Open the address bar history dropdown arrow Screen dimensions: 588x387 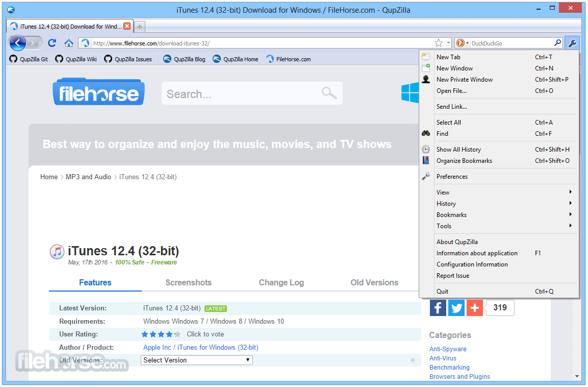click(448, 43)
